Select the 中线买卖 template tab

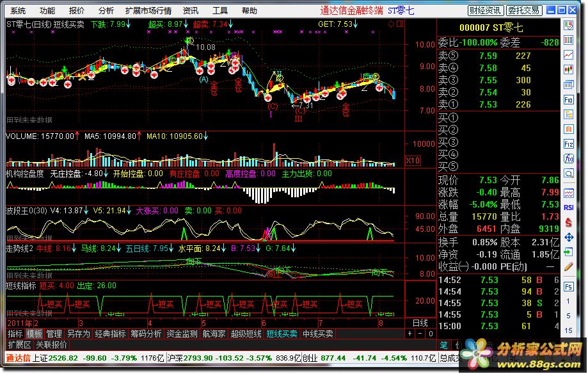click(x=317, y=334)
